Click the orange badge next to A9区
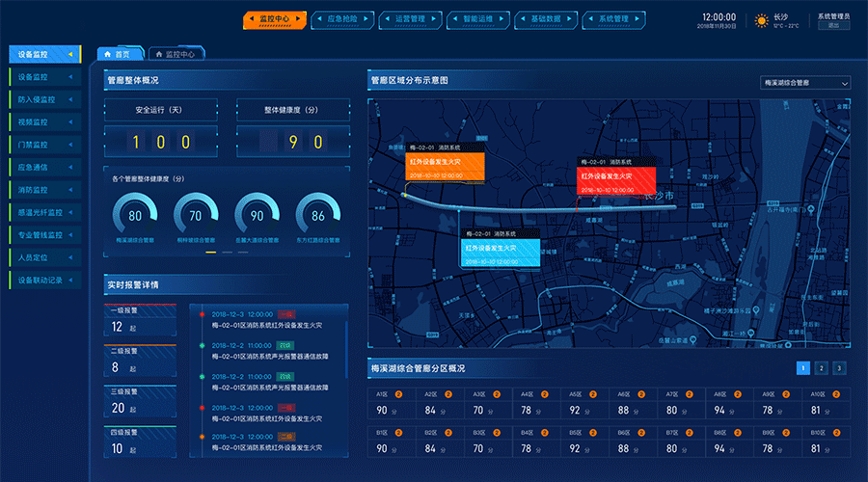 786,394
